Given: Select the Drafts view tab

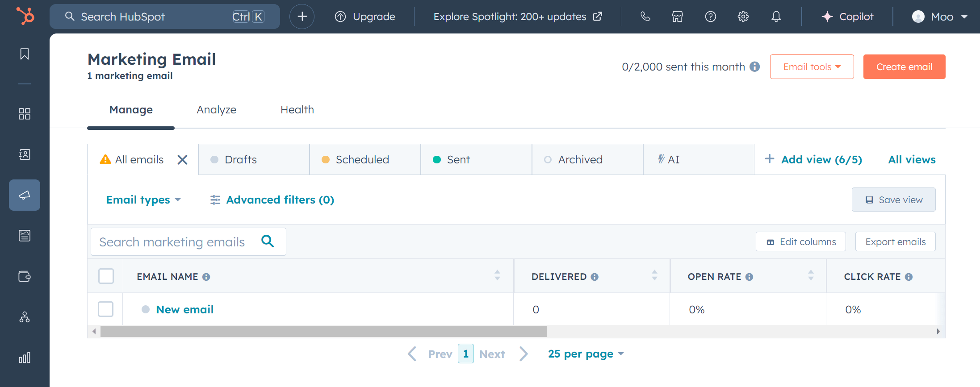Looking at the screenshot, I should 254,159.
